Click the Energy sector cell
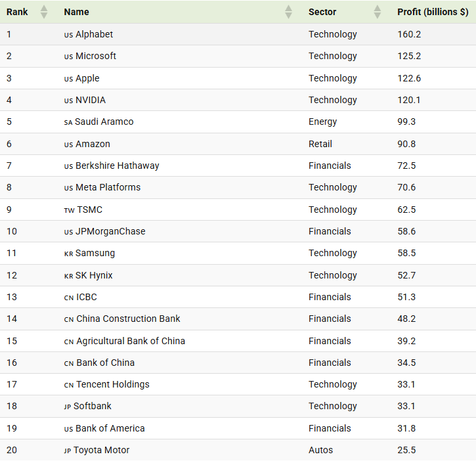Image resolution: width=476 pixels, height=467 pixels. point(323,122)
